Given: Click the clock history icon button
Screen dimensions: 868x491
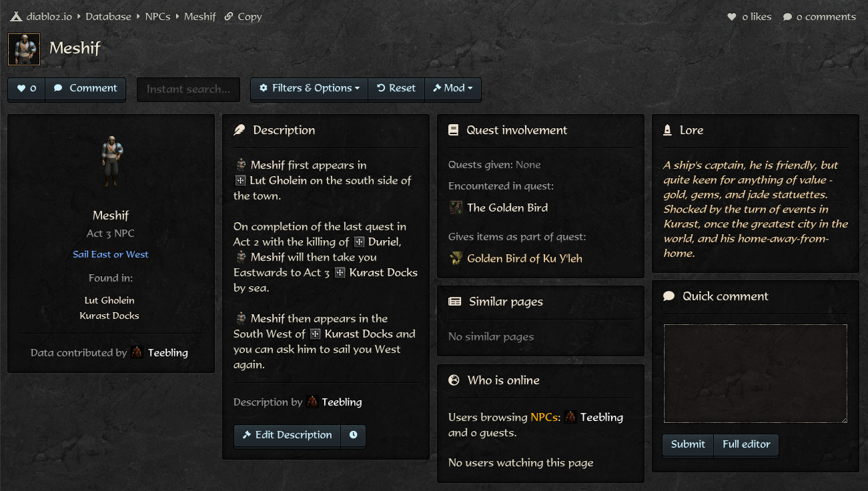Looking at the screenshot, I should click(353, 435).
